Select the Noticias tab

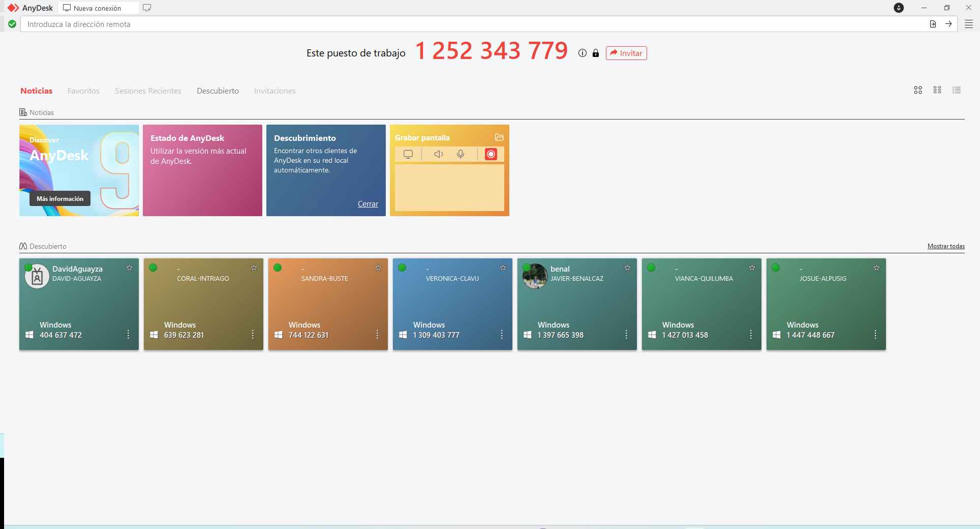[37, 91]
